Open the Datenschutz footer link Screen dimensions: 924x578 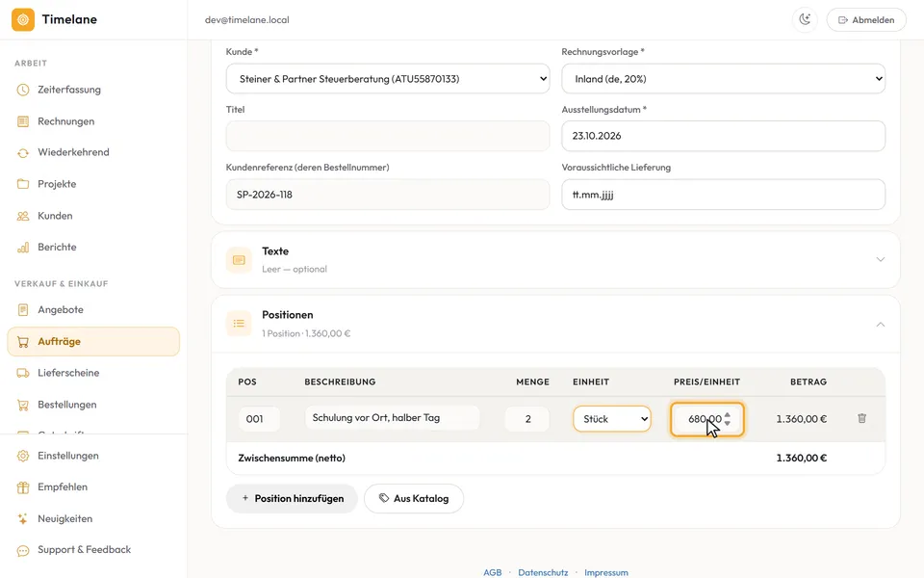click(x=543, y=572)
